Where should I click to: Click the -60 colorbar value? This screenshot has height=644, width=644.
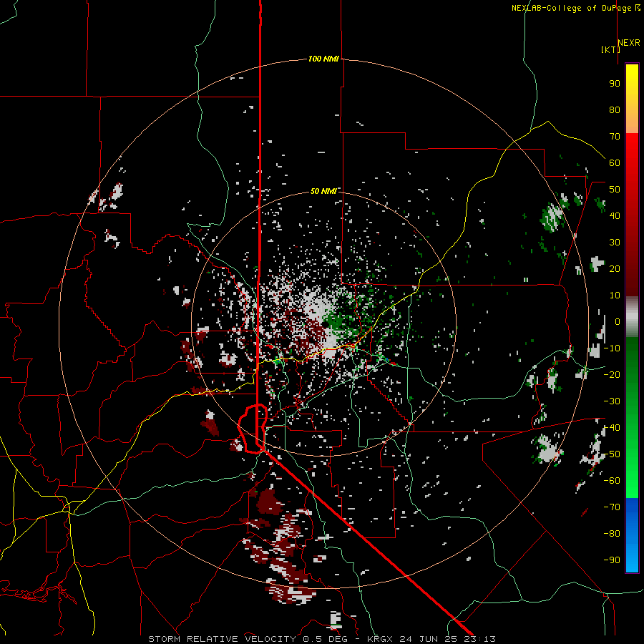613,481
